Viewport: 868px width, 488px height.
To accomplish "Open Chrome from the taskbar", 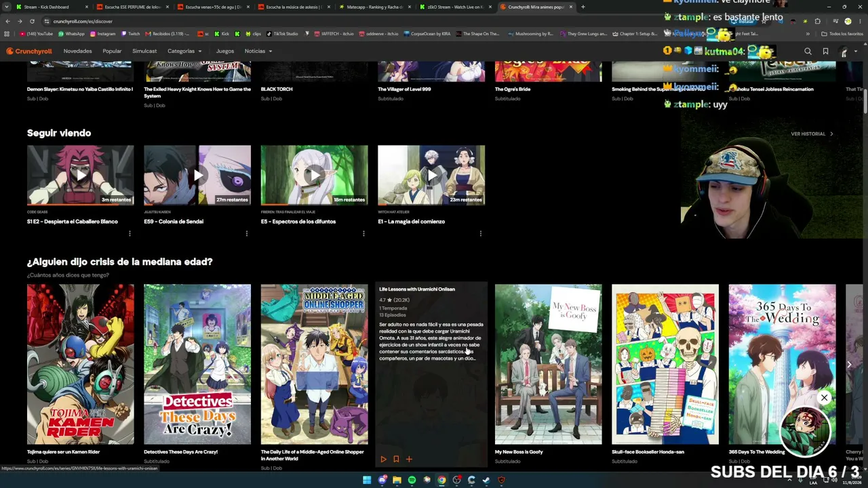I will point(441,480).
